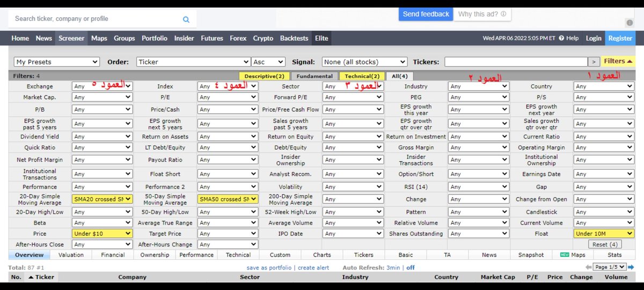
Task: Switch to the Charts view tab
Action: click(322, 255)
